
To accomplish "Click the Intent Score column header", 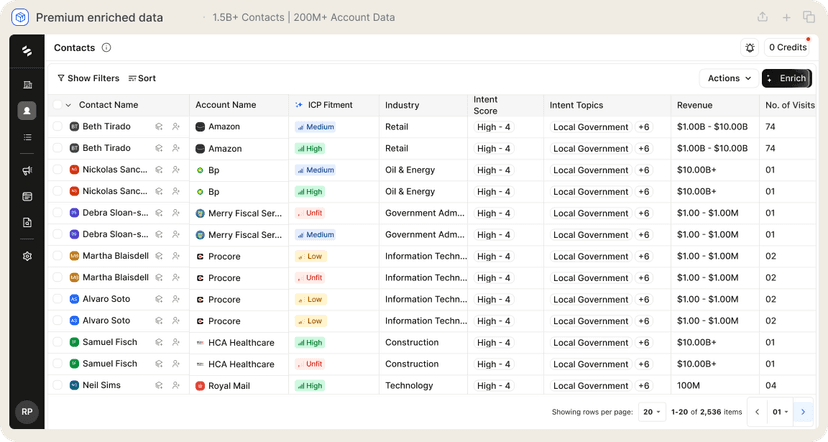I will click(485, 105).
